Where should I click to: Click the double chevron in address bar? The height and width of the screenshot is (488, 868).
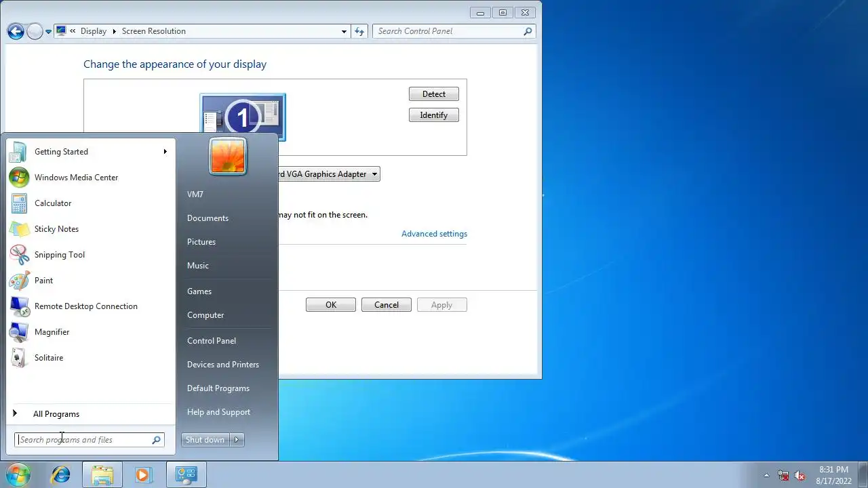pos(73,31)
